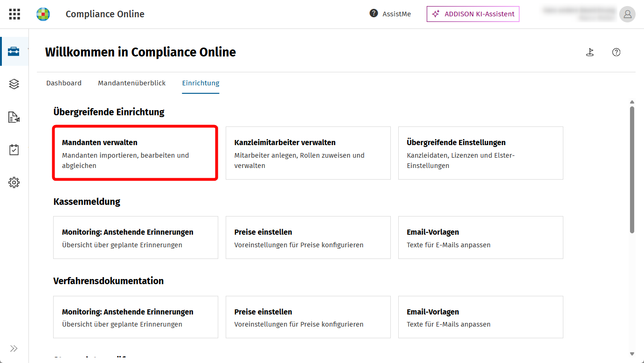
Task: Open Kassenmeldung Monitoring: Anstehende Erinnerungen card
Action: (136, 237)
